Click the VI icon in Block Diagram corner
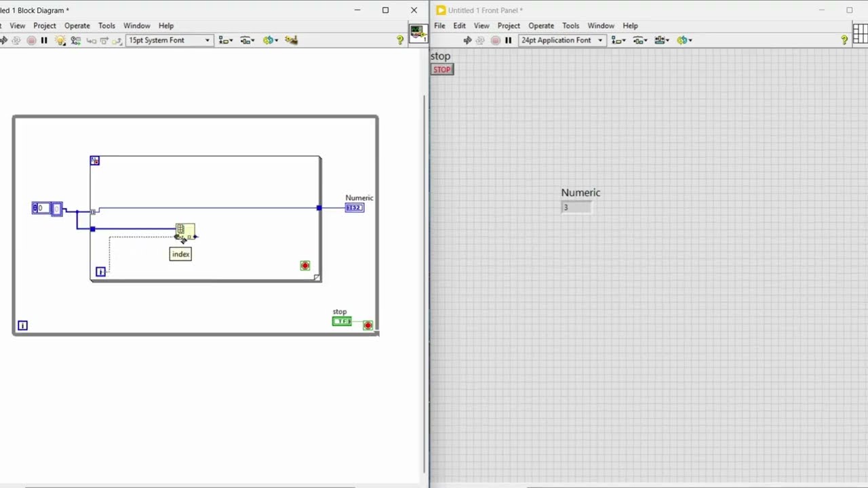868x488 pixels. 417,33
